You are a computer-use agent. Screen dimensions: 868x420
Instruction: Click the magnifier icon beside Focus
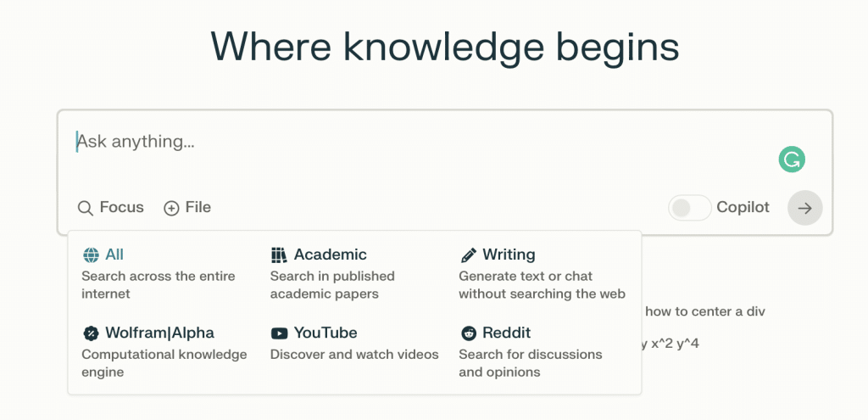[x=86, y=209]
